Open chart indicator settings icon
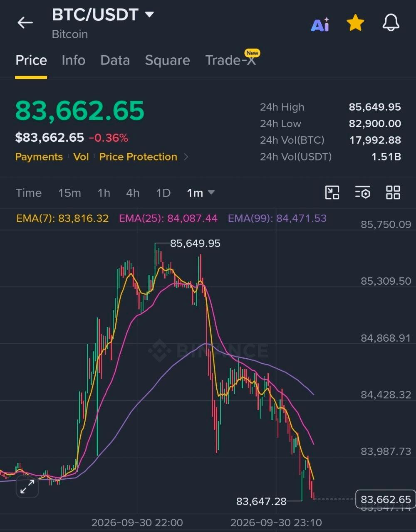The image size is (416, 532). [362, 192]
